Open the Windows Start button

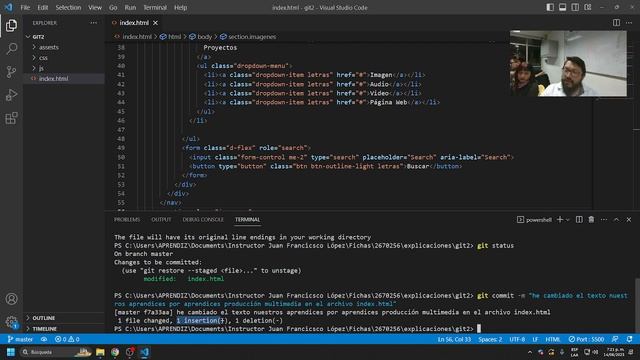11,352
